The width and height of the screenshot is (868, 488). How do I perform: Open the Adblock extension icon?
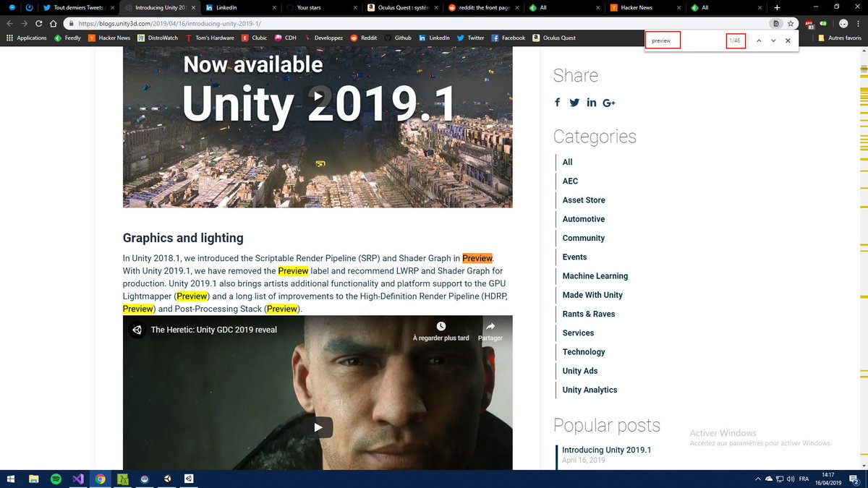tap(811, 23)
